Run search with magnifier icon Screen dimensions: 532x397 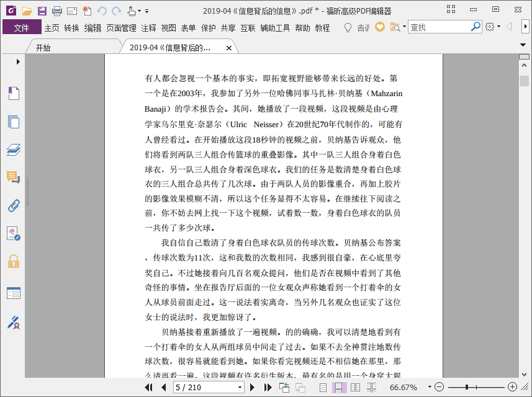pyautogui.click(x=476, y=27)
